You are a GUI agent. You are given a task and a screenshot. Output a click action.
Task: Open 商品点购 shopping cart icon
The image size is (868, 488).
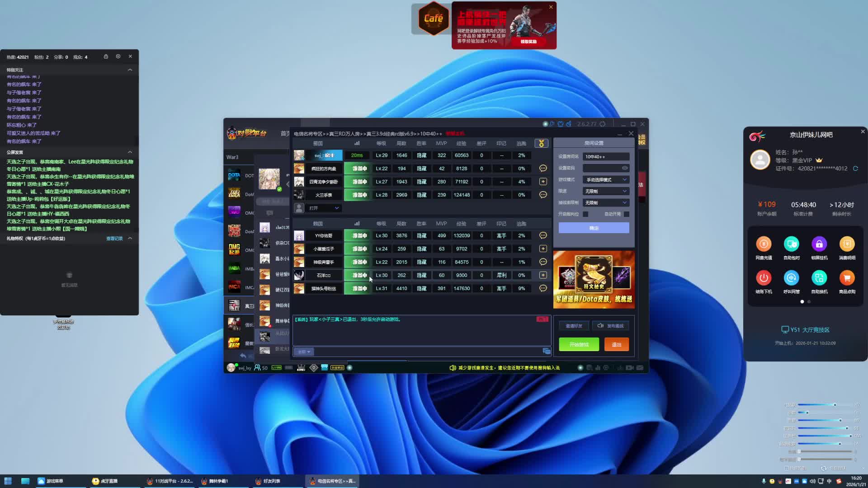pyautogui.click(x=847, y=278)
